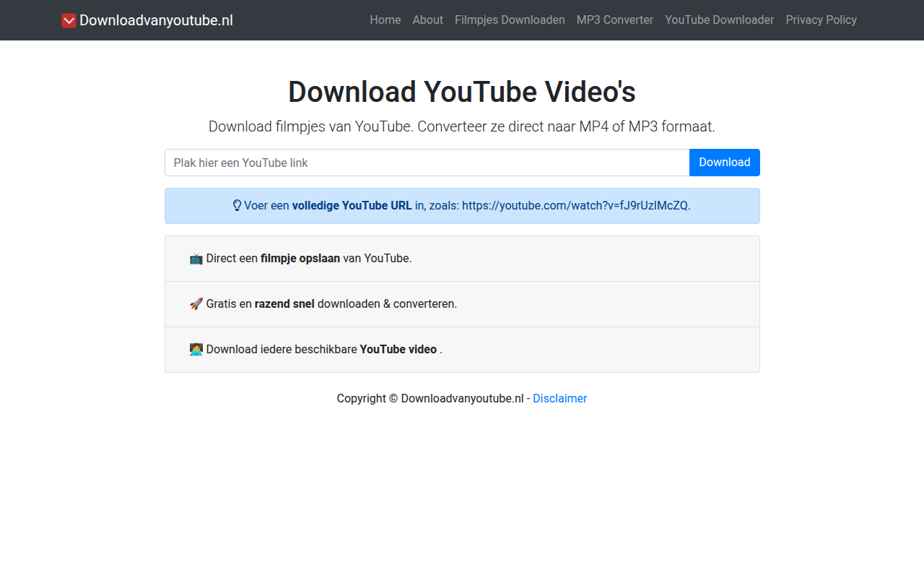
Task: Go to the About page
Action: click(x=428, y=20)
